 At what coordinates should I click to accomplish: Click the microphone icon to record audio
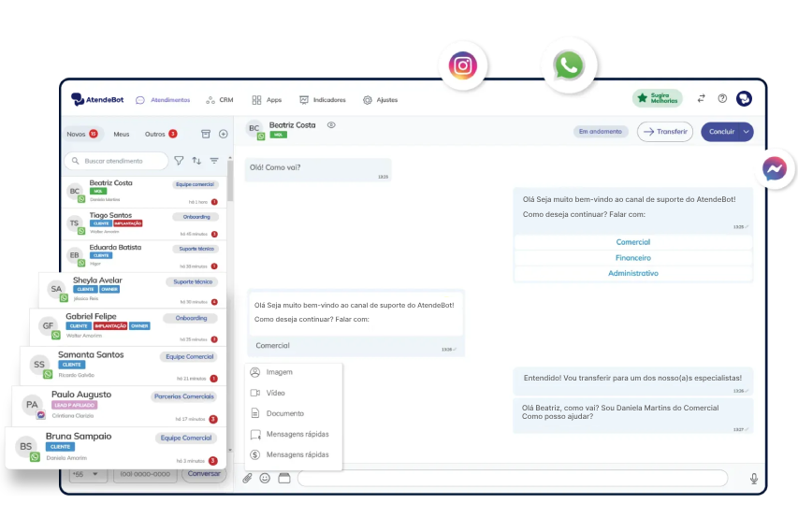pos(754,479)
